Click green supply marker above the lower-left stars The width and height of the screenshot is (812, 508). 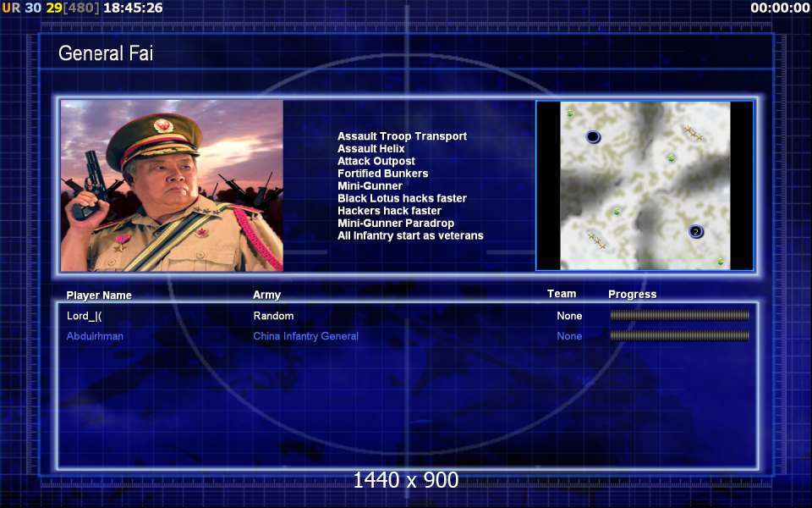pyautogui.click(x=617, y=212)
